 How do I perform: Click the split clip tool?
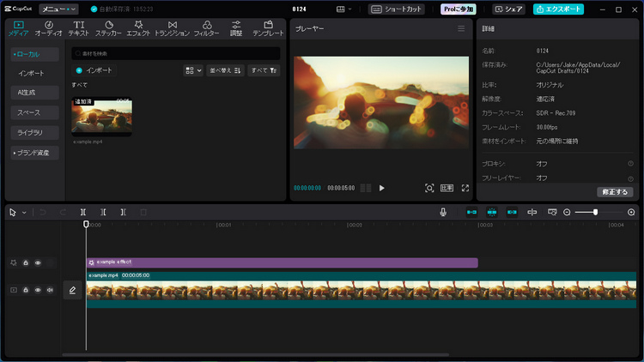click(83, 212)
